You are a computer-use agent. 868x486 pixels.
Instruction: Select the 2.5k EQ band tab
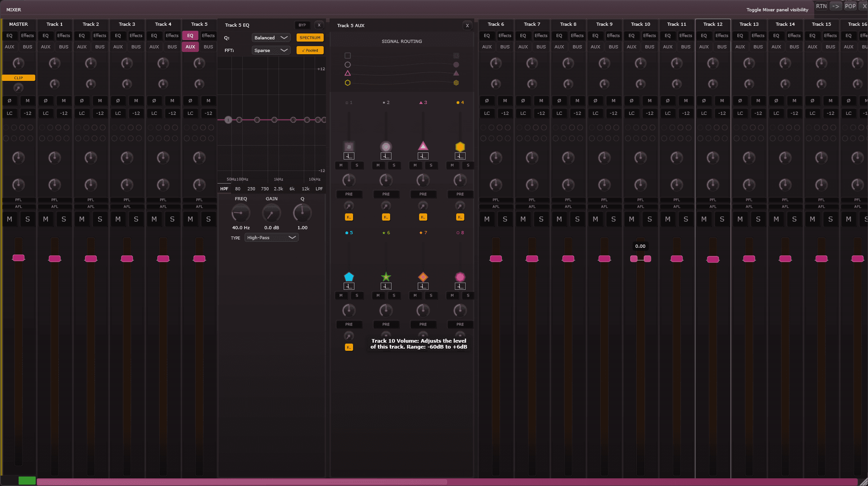278,189
